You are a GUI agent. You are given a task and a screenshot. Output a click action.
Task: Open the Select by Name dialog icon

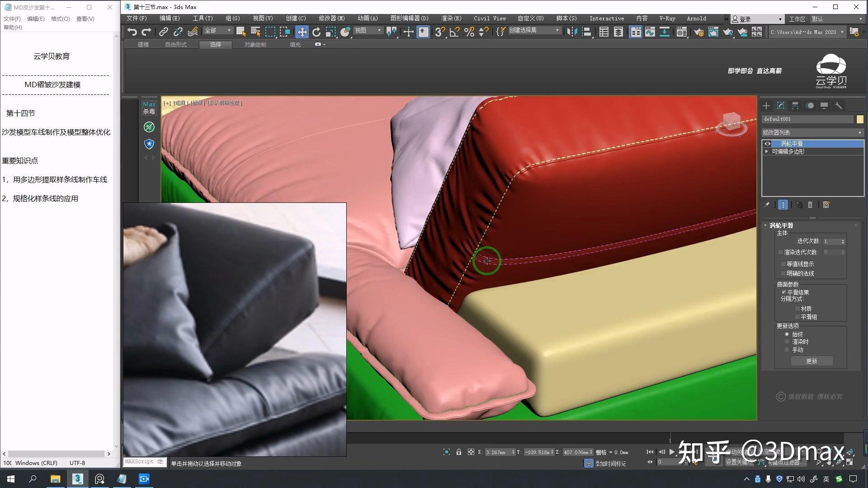(x=255, y=31)
